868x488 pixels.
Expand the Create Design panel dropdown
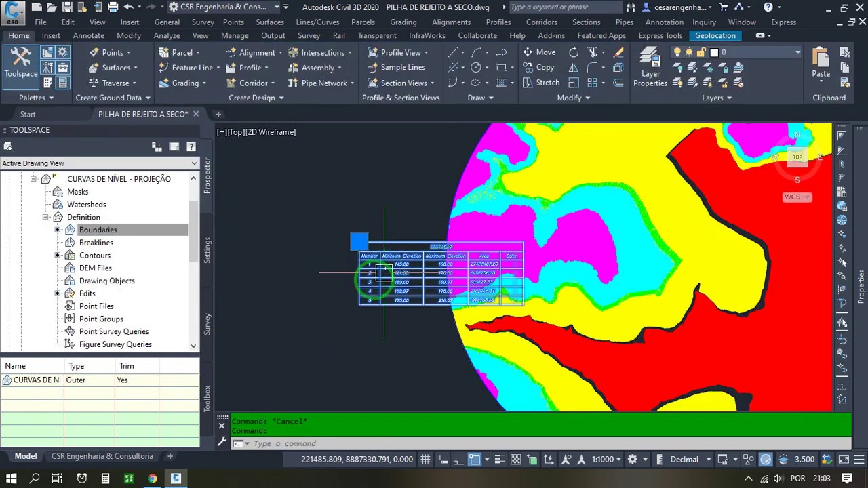click(x=256, y=98)
